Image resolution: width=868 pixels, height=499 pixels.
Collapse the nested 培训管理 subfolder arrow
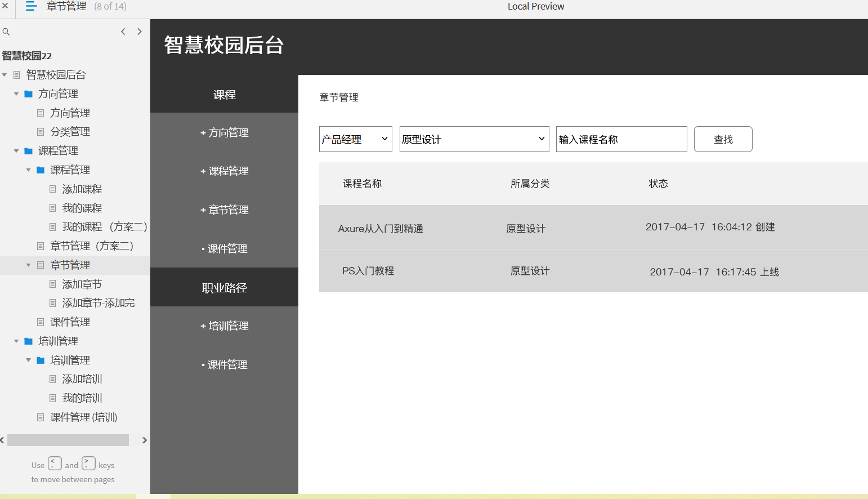point(28,360)
